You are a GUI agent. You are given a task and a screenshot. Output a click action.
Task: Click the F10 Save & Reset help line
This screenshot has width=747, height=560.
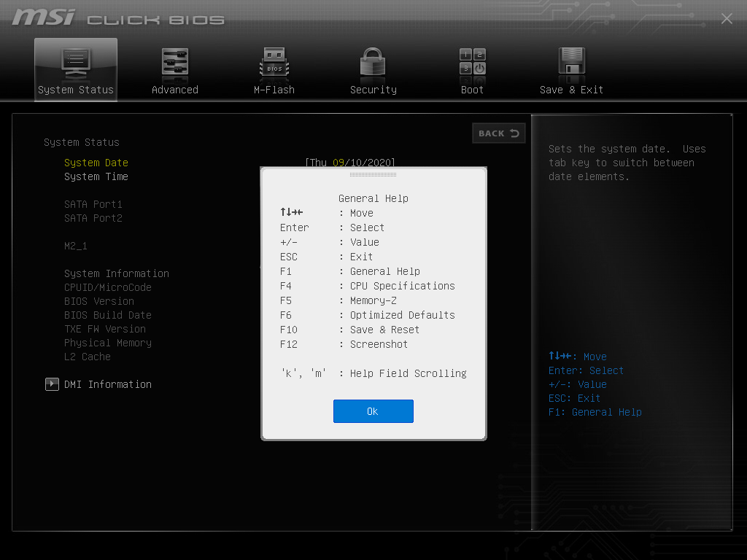click(x=349, y=330)
